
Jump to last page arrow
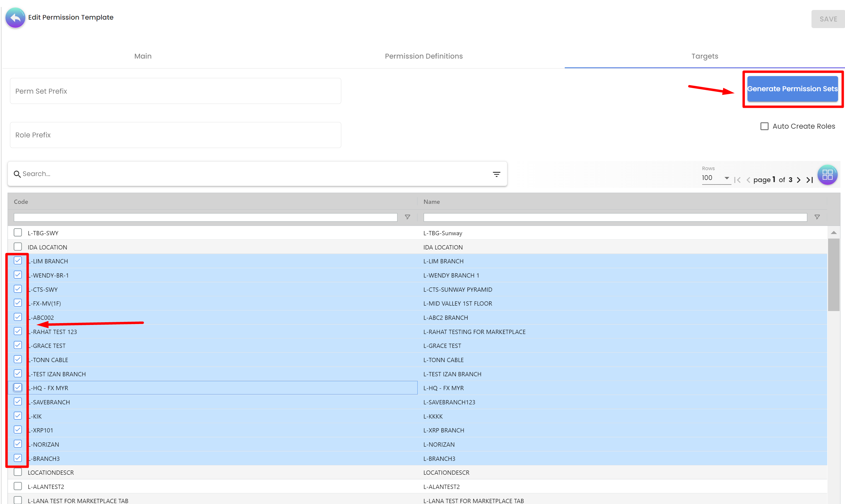810,180
